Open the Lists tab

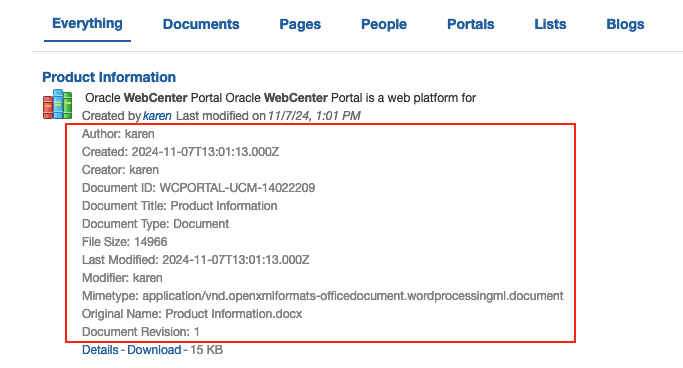pyautogui.click(x=550, y=24)
